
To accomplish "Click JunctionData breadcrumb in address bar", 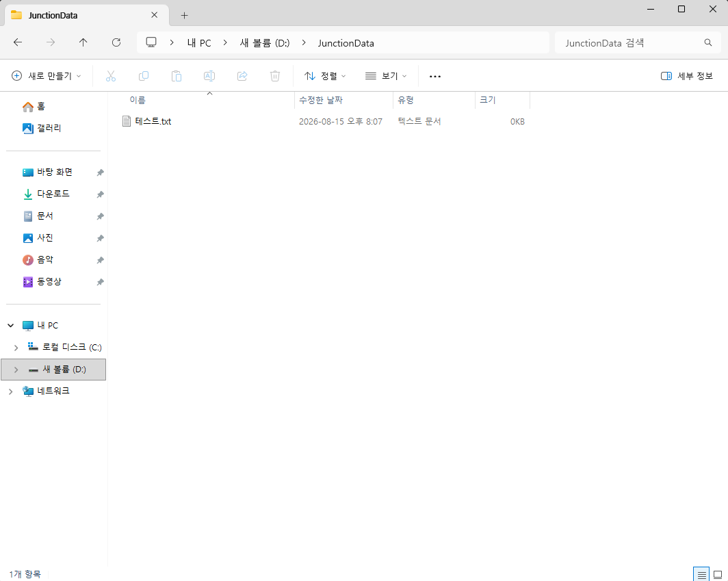I will 346,43.
